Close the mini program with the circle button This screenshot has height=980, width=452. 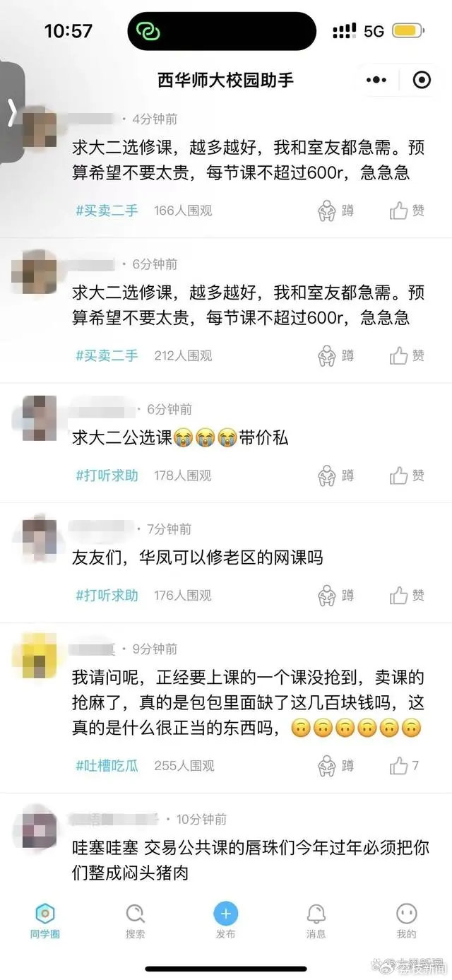pos(422,80)
